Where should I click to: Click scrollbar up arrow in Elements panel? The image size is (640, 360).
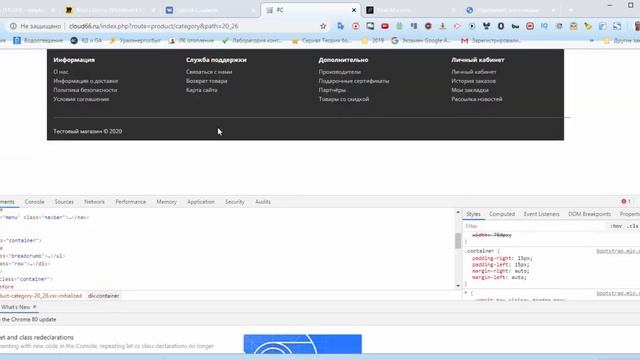pos(458,212)
